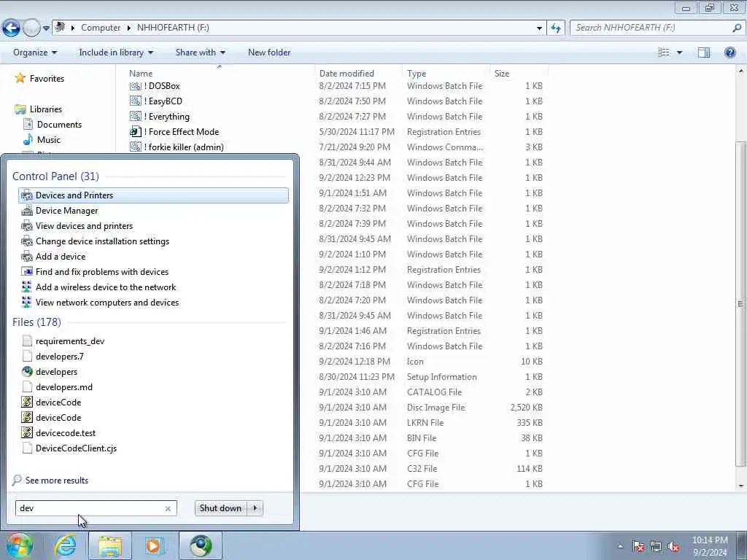Clear the dev search text
Viewport: 747px width, 560px height.
[x=168, y=508]
